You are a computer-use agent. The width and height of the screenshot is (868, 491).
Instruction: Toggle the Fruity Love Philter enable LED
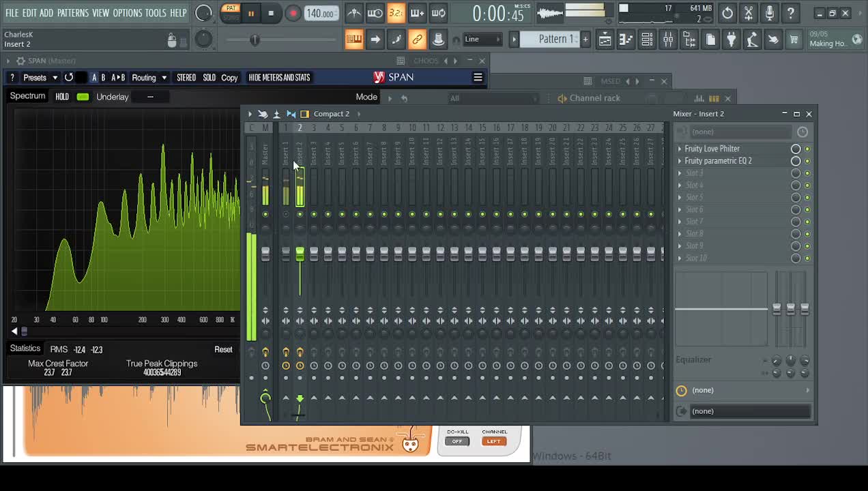tap(807, 149)
